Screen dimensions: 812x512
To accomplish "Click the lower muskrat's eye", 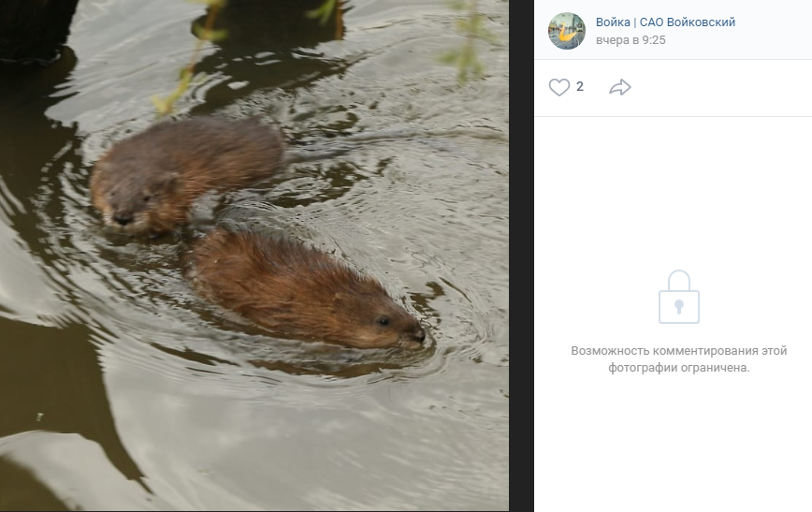I will (384, 321).
